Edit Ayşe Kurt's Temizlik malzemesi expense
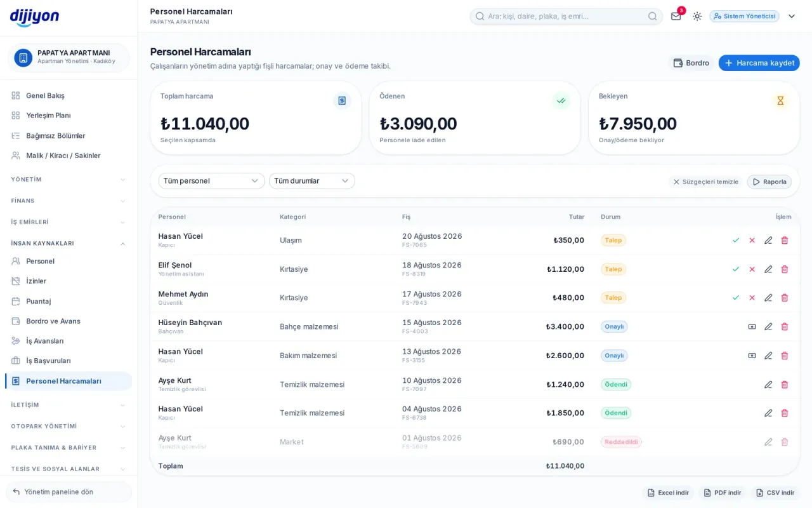The width and height of the screenshot is (812, 508). pyautogui.click(x=768, y=384)
